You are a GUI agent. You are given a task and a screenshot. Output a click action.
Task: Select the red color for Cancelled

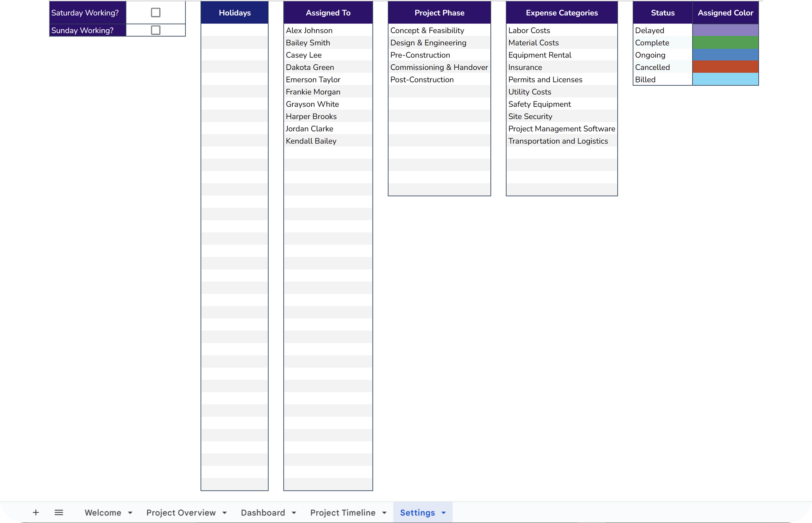pos(725,67)
